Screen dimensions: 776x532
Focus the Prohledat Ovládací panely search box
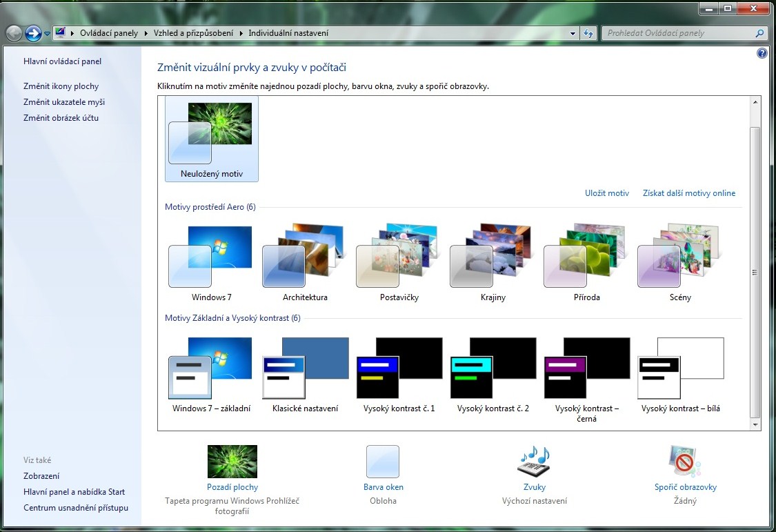tap(679, 33)
